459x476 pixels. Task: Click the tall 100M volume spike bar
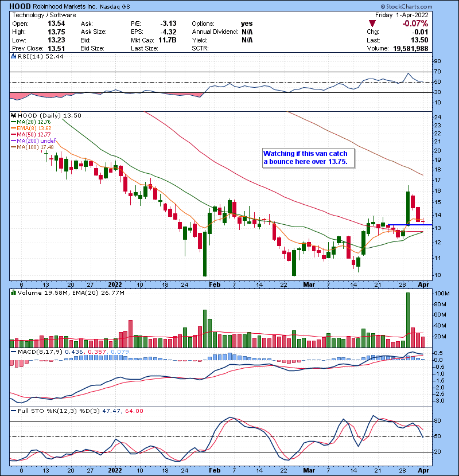pos(408,320)
